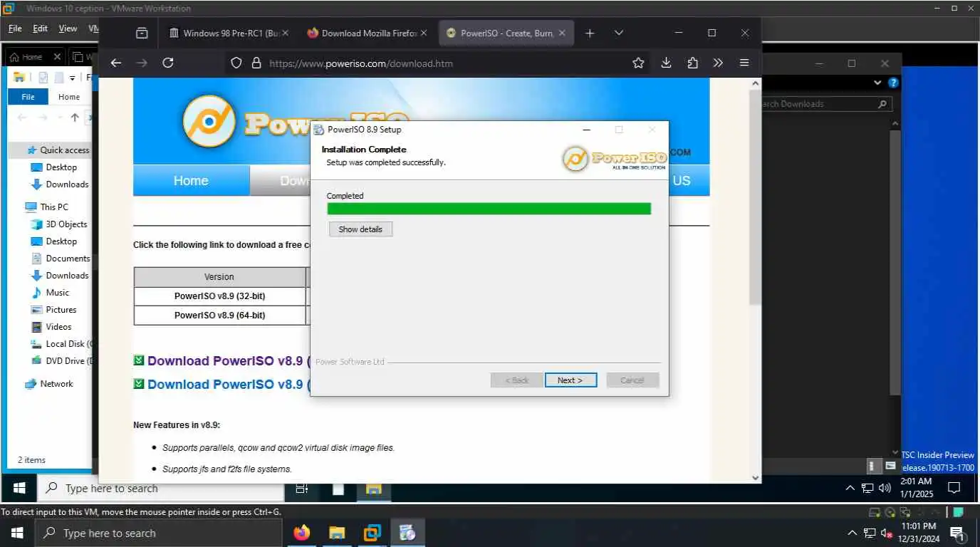
Task: Click VMware Workstation icon on host taskbar
Action: tap(372, 533)
